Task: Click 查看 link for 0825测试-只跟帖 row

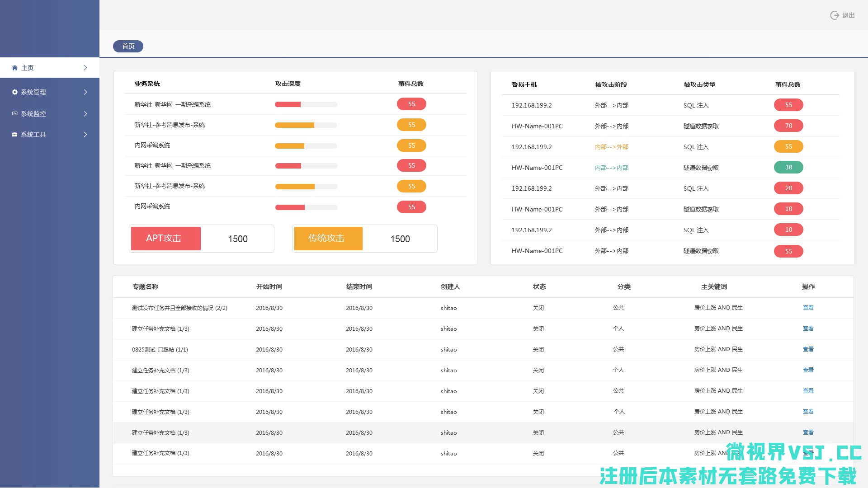Action: click(x=808, y=349)
